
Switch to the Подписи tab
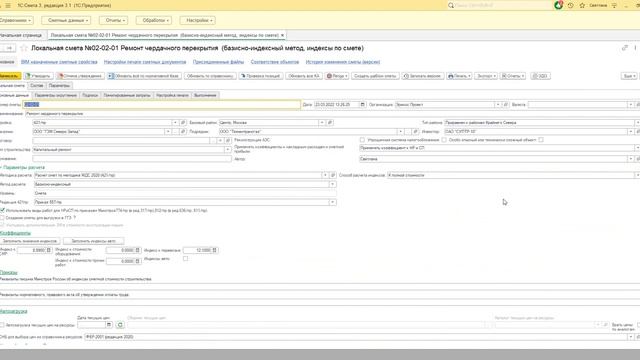coord(90,95)
